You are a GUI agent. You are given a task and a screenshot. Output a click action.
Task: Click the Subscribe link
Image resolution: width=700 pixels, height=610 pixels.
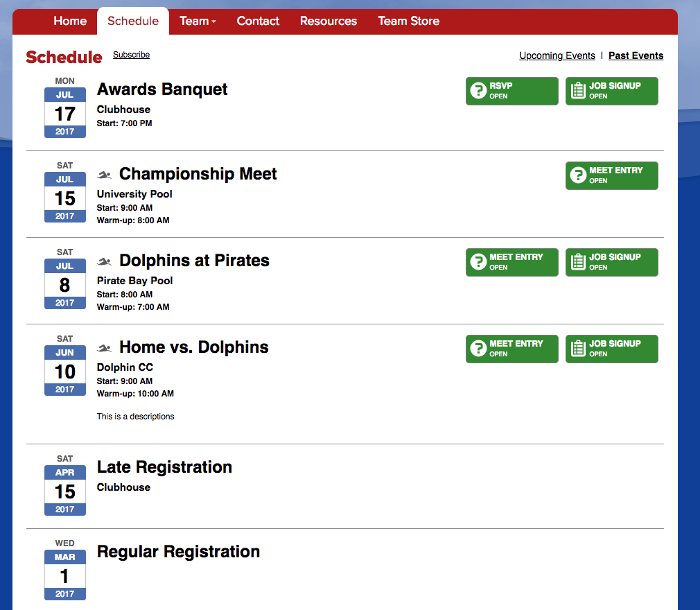(x=131, y=55)
